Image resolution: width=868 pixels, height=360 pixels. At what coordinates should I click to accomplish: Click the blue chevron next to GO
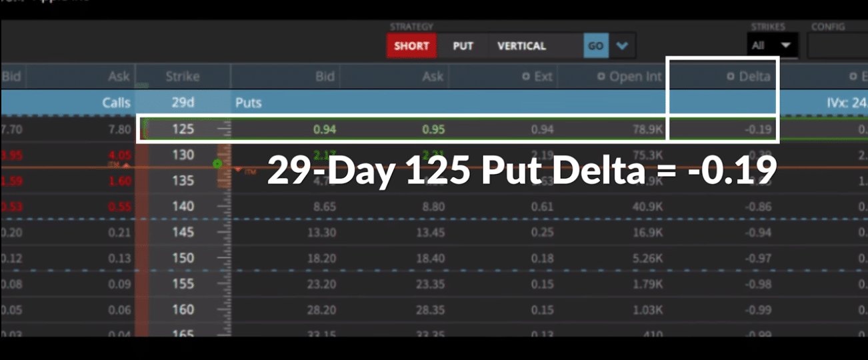[x=622, y=46]
